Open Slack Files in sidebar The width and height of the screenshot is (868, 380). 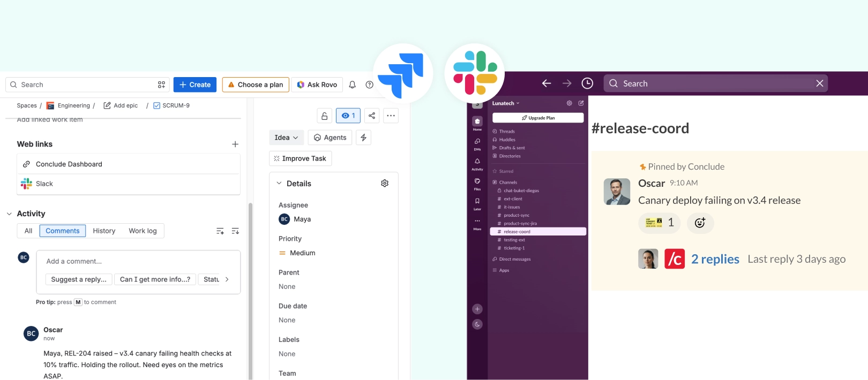click(477, 184)
